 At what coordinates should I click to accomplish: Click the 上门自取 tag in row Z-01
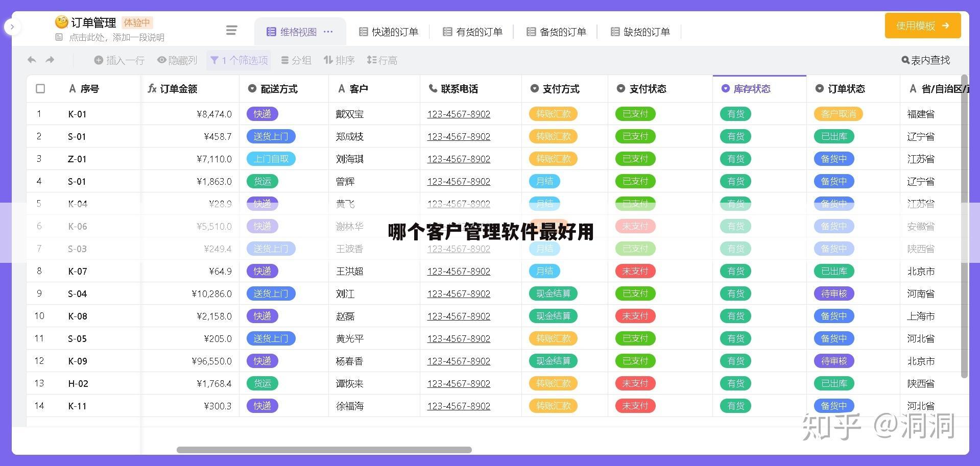point(271,159)
